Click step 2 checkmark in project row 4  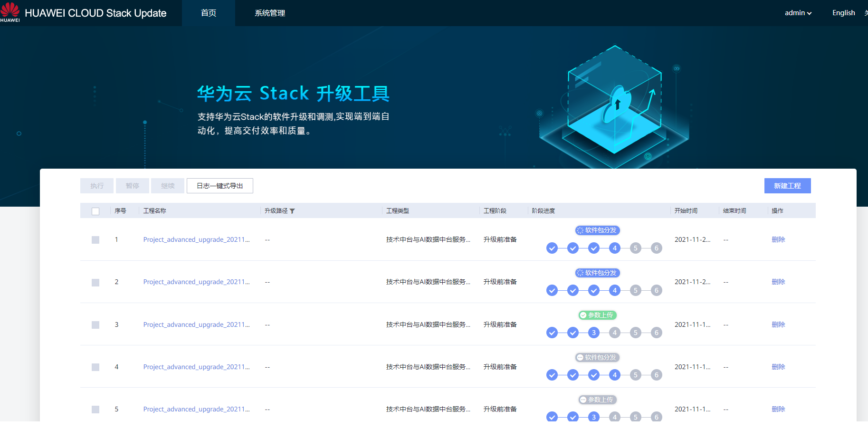point(573,375)
